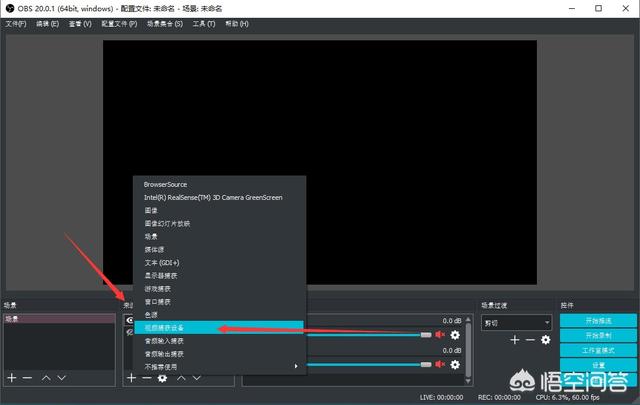The width and height of the screenshot is (640, 405).
Task: Toggle the eye visibility of first source
Action: pyautogui.click(x=130, y=320)
